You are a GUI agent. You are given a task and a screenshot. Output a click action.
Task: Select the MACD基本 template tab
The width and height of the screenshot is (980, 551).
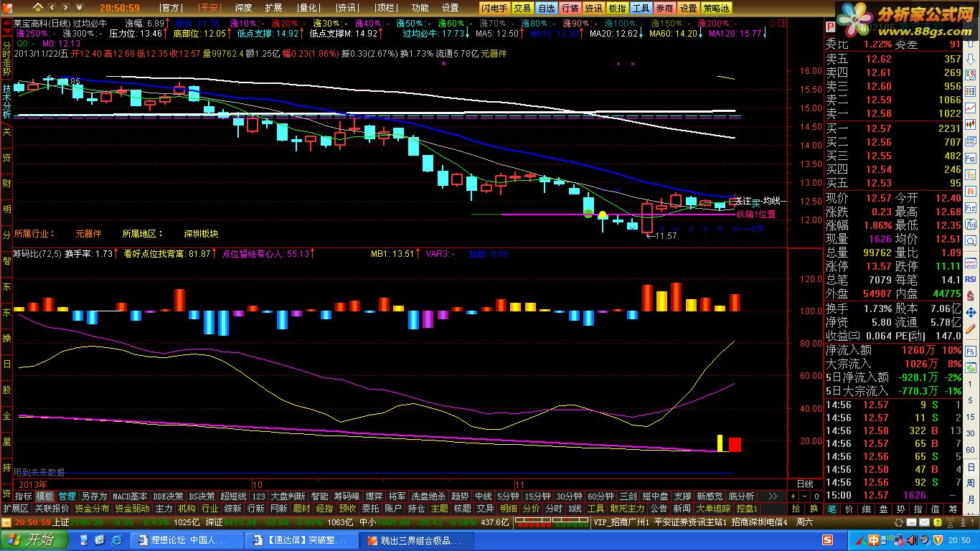tap(130, 496)
